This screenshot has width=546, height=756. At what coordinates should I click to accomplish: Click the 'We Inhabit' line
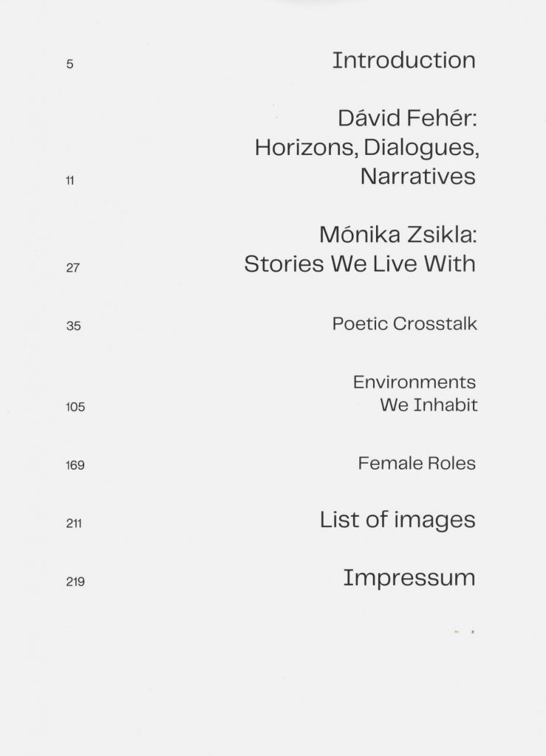tap(429, 405)
